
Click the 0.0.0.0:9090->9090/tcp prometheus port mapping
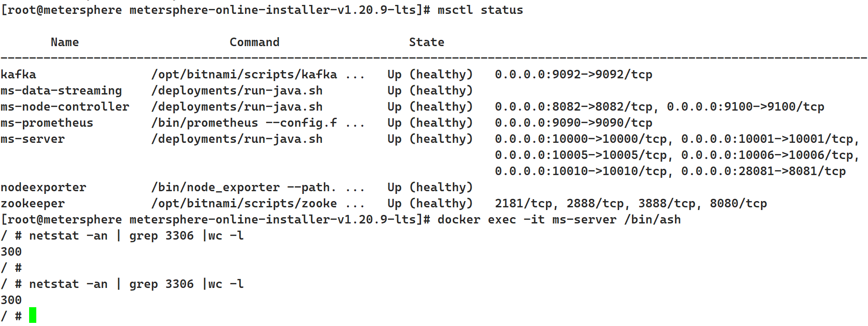pyautogui.click(x=573, y=123)
